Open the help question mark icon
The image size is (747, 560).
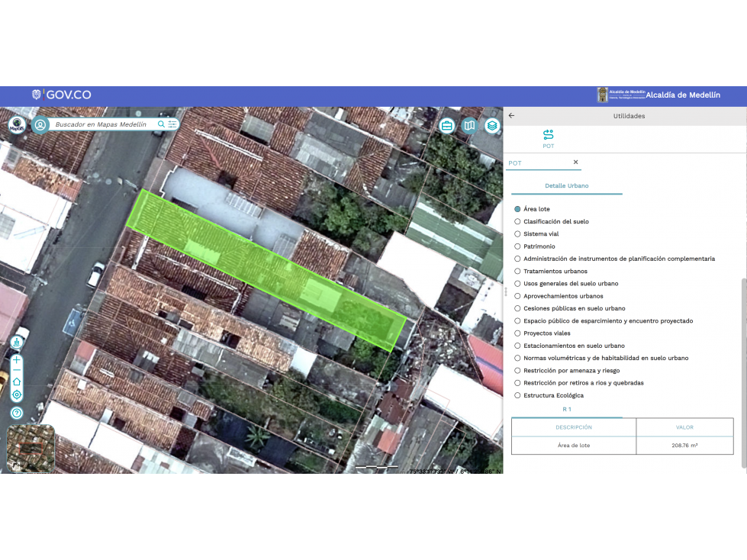pyautogui.click(x=17, y=414)
